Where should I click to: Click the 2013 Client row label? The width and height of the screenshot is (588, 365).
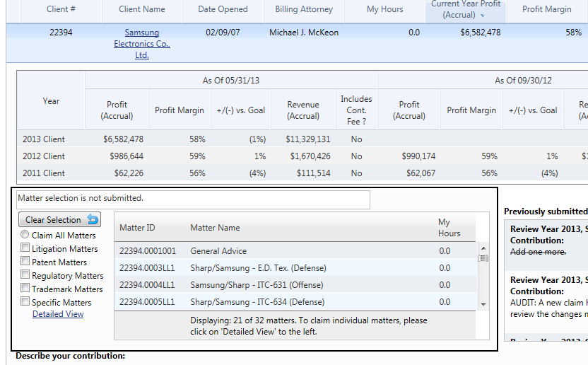tap(44, 139)
